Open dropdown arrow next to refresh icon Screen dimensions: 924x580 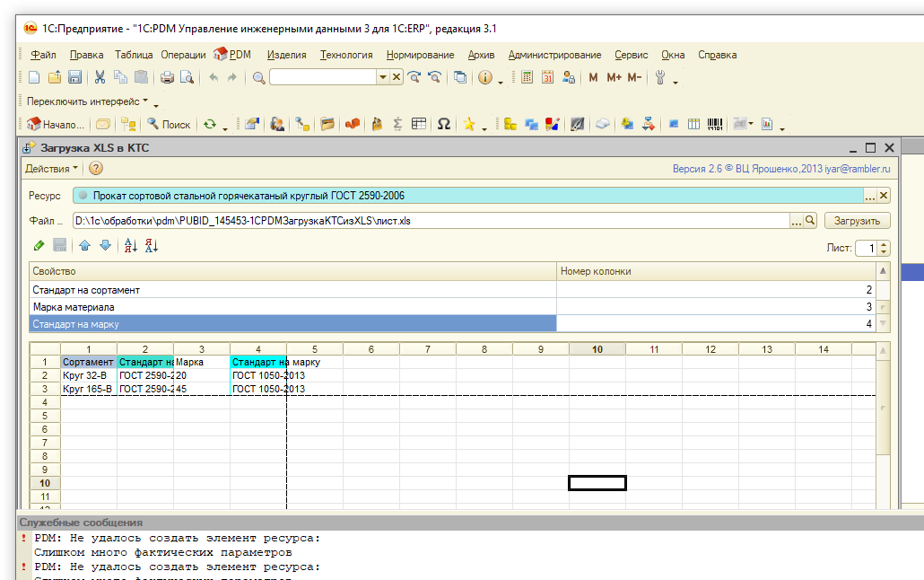point(225,127)
